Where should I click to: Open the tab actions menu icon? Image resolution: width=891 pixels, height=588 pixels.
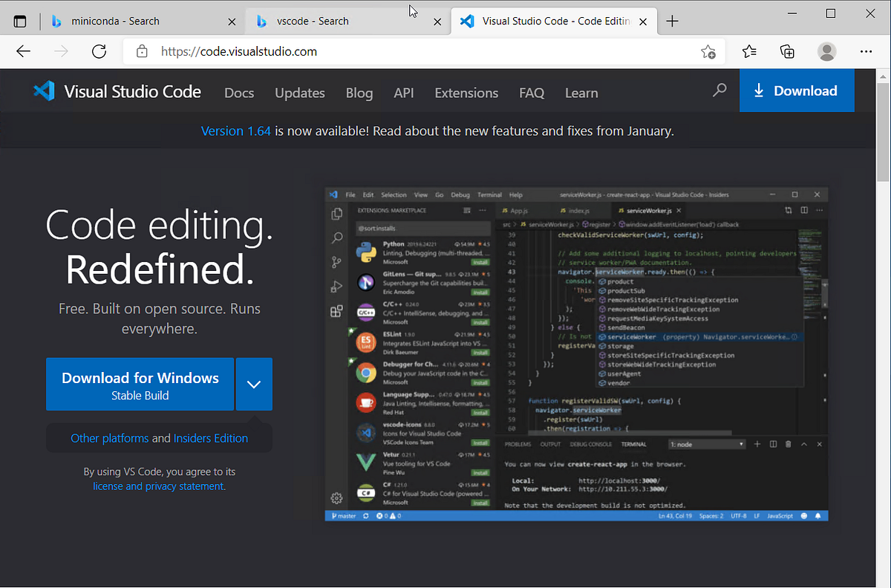pos(20,22)
